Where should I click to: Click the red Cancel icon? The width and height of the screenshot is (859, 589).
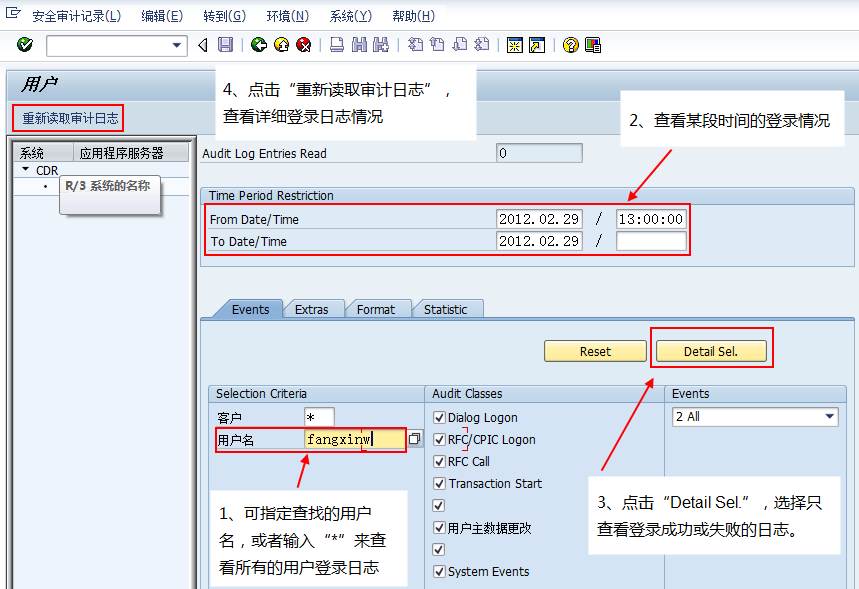(x=303, y=45)
